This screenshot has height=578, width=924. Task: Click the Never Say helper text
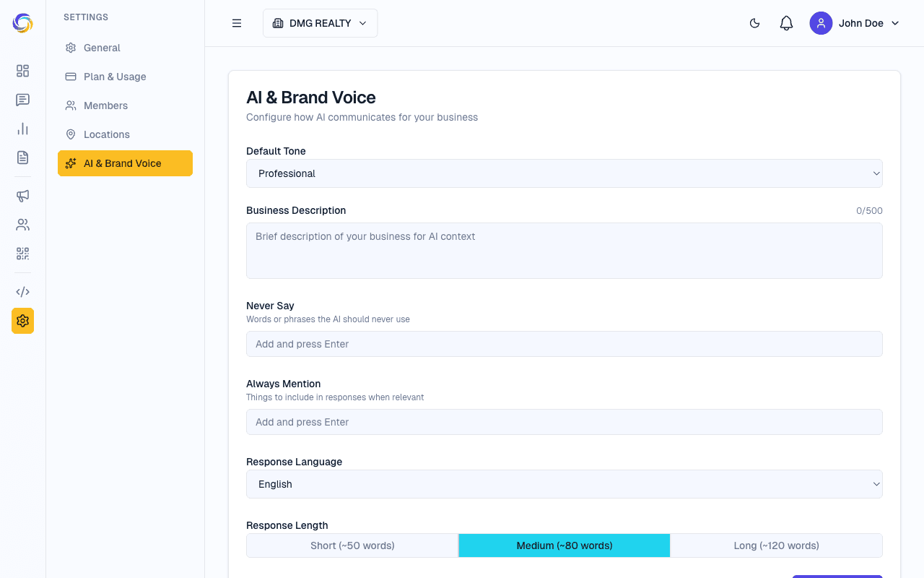point(328,319)
